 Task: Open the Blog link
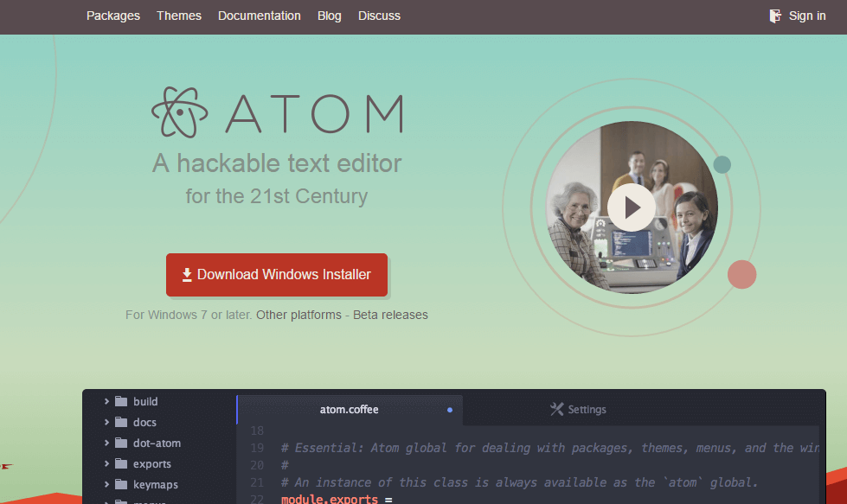pyautogui.click(x=330, y=16)
